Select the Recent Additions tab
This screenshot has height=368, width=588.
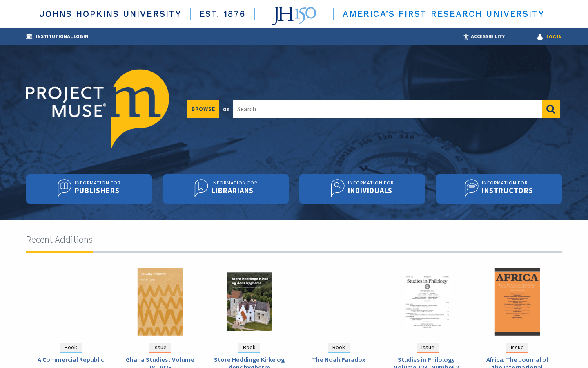pos(59,240)
